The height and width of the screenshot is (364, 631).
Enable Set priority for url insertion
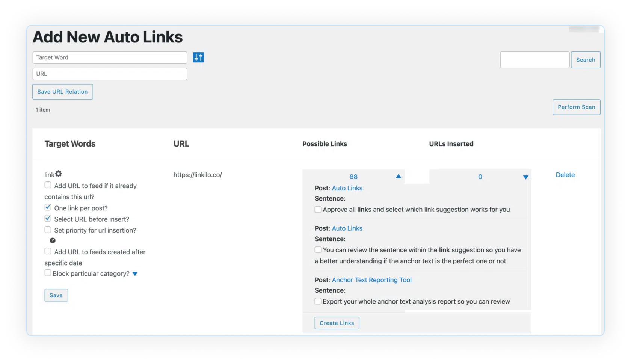48,230
